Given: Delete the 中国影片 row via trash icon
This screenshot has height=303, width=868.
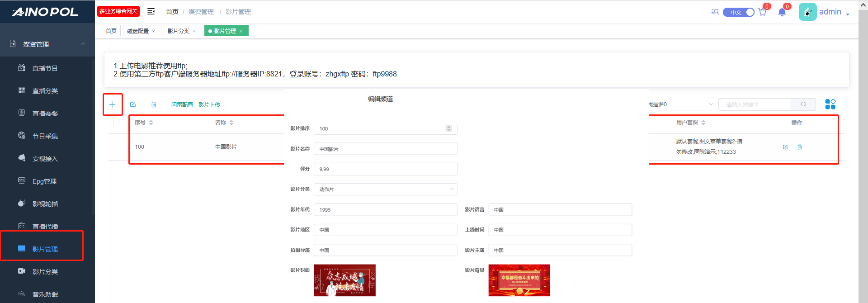Looking at the screenshot, I should click(800, 147).
